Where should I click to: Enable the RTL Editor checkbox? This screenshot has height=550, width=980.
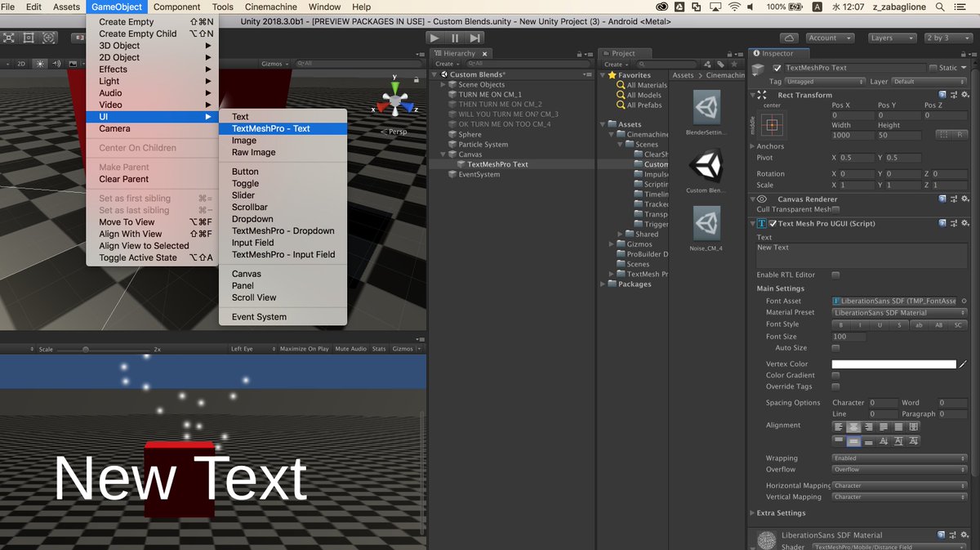pyautogui.click(x=835, y=275)
